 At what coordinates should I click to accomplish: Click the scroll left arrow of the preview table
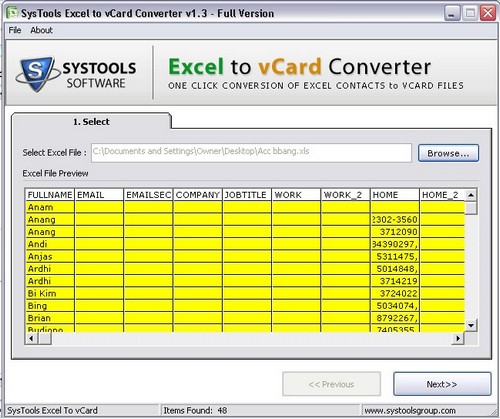[x=31, y=338]
